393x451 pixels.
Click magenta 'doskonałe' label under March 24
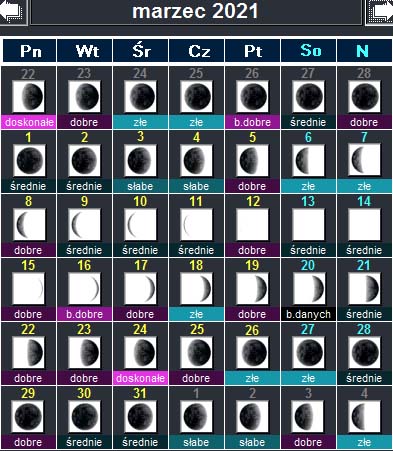(140, 378)
